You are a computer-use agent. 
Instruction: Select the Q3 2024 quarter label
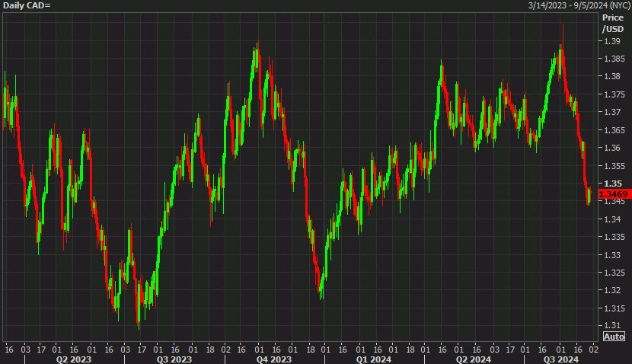coord(561,359)
